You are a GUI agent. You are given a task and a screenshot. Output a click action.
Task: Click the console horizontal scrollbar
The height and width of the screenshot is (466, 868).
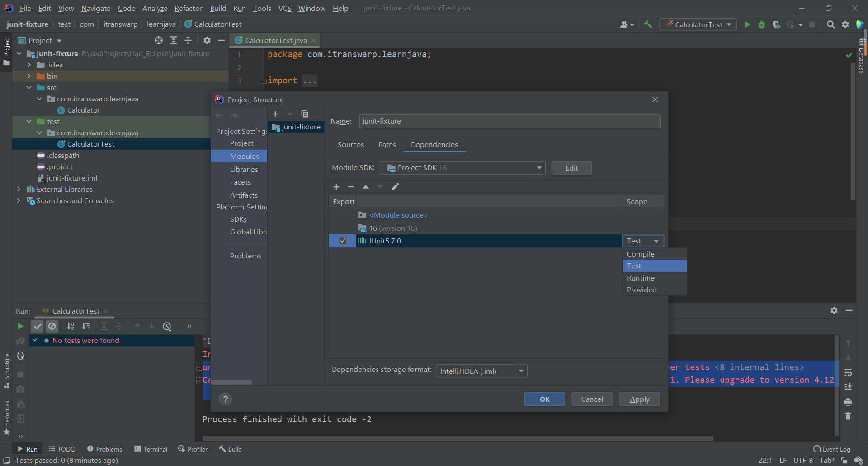point(458,438)
